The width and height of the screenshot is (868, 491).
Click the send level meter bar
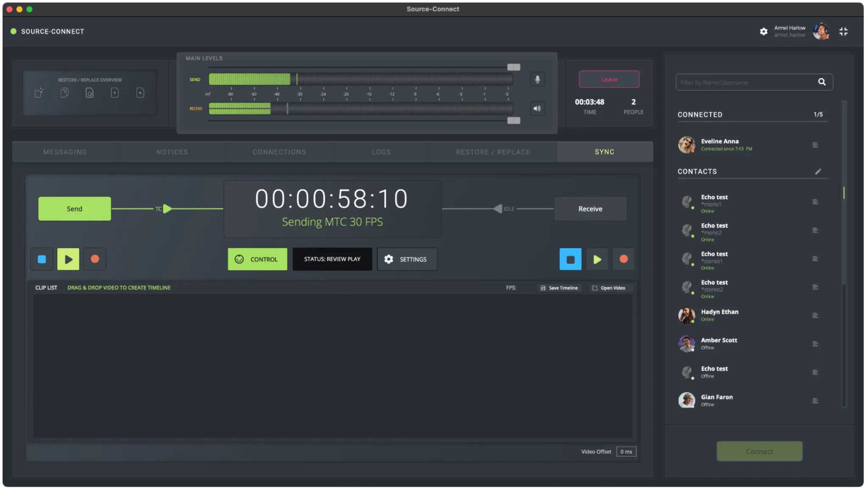pos(361,79)
